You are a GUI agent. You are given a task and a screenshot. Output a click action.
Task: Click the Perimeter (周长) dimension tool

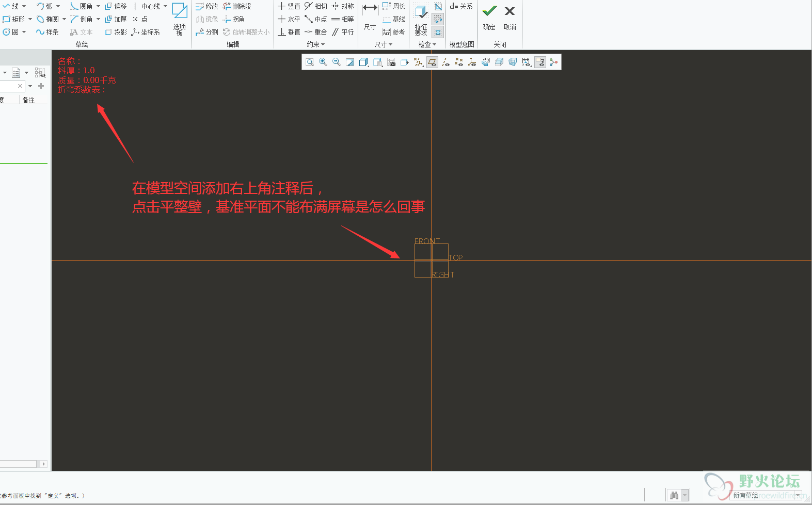click(394, 6)
